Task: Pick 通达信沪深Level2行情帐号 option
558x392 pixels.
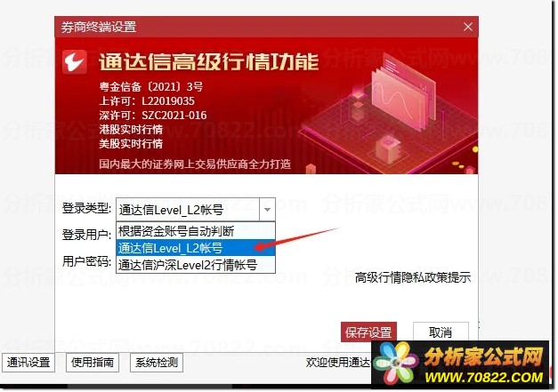Action: tap(196, 265)
